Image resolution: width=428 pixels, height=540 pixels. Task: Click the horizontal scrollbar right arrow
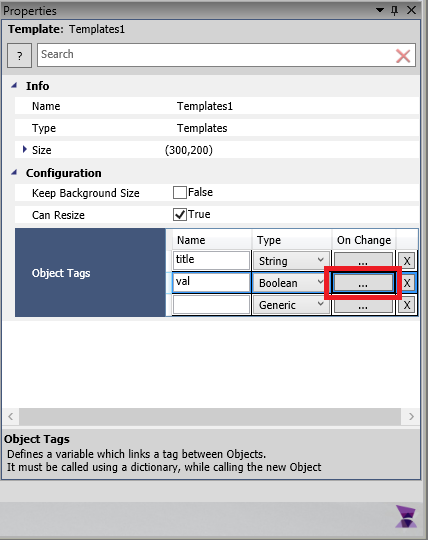tap(411, 417)
